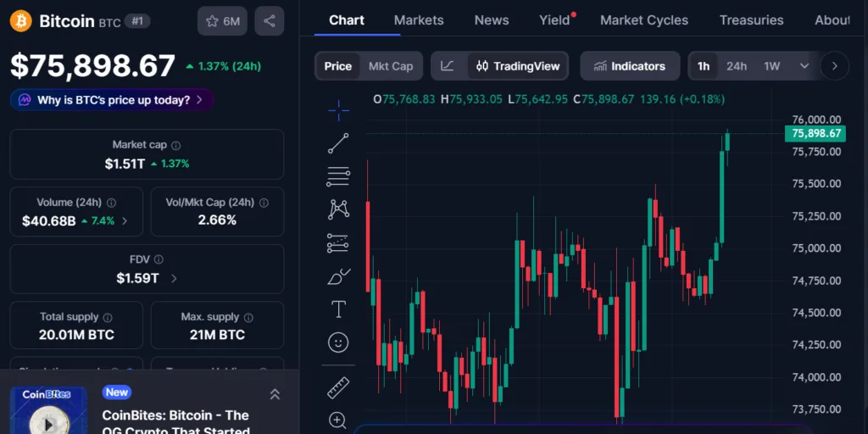Open the Markets tab
The width and height of the screenshot is (868, 434).
(x=419, y=20)
